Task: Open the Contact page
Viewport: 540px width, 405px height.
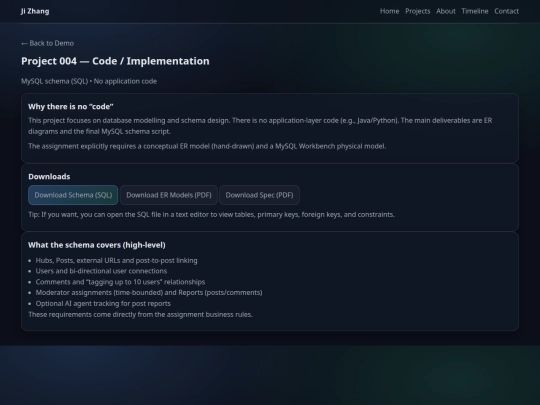Action: (507, 11)
